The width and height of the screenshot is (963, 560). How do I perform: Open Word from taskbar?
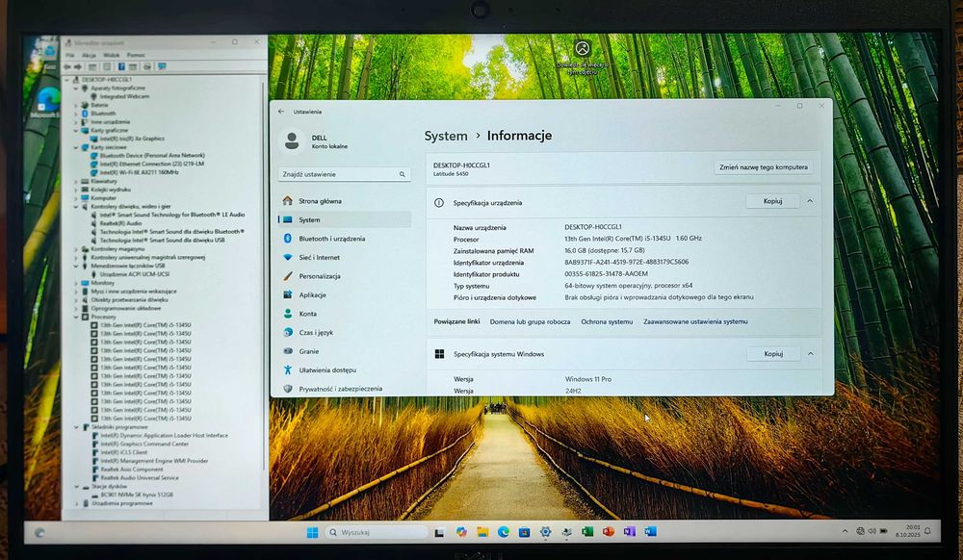pos(650,532)
